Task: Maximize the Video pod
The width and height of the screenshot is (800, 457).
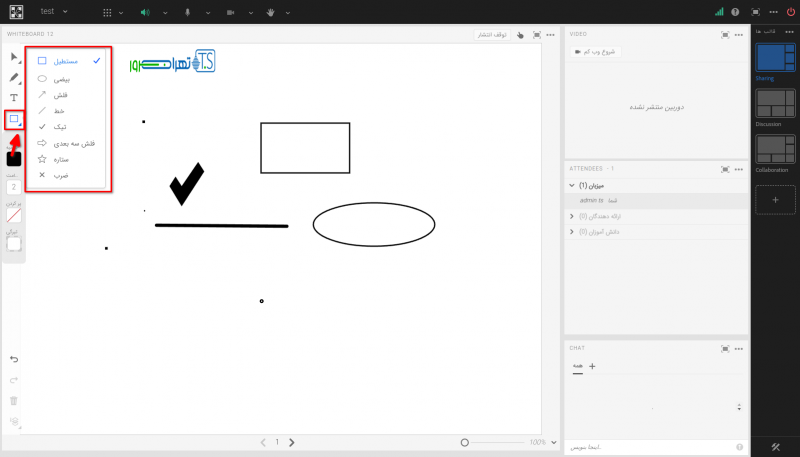Action: (725, 34)
